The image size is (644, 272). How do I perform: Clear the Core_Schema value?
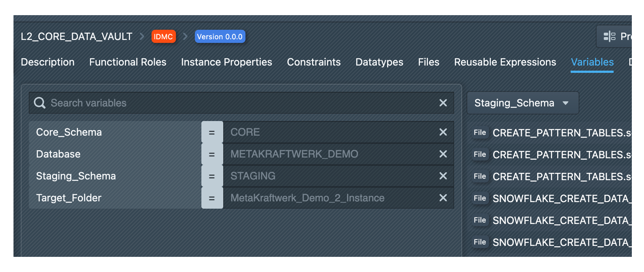pyautogui.click(x=443, y=132)
